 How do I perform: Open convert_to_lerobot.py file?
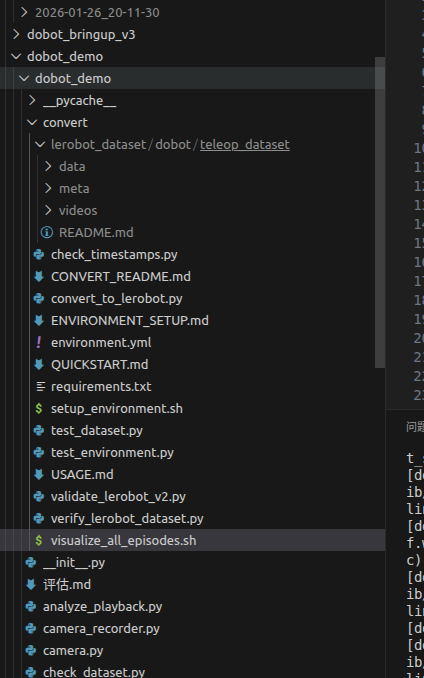pyautogui.click(x=117, y=299)
